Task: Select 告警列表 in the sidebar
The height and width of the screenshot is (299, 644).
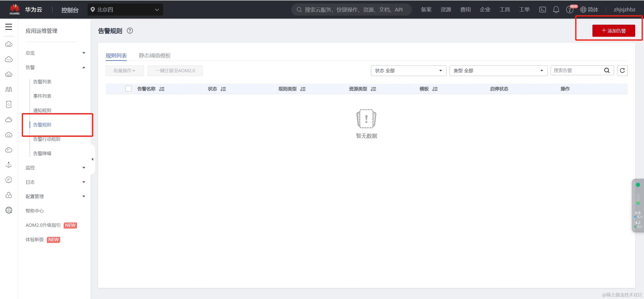Action: click(42, 82)
